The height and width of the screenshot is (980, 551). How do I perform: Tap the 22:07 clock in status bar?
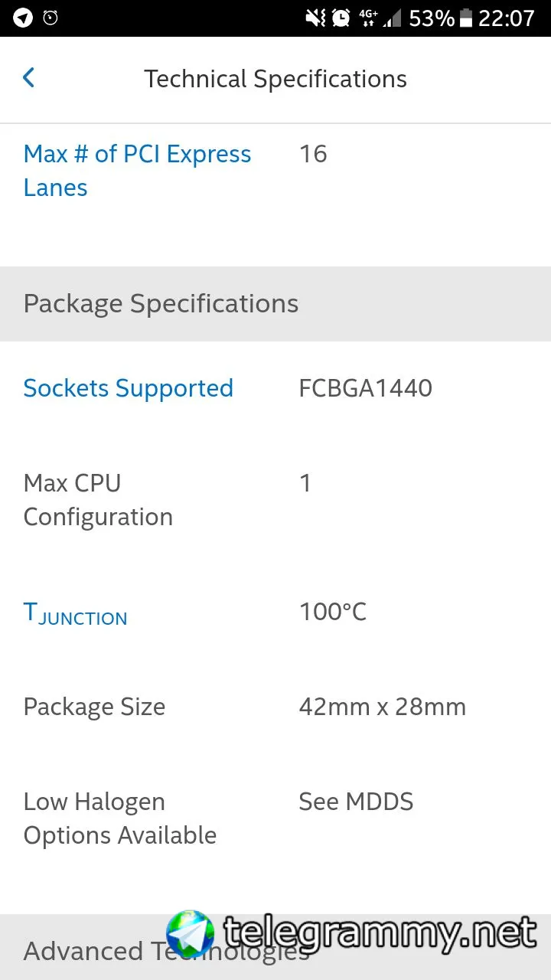pos(506,18)
